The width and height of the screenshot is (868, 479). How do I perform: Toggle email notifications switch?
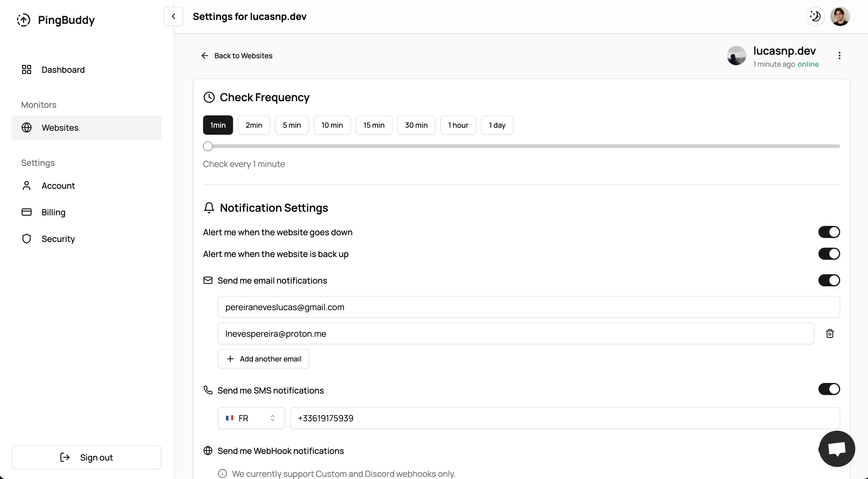tap(829, 280)
